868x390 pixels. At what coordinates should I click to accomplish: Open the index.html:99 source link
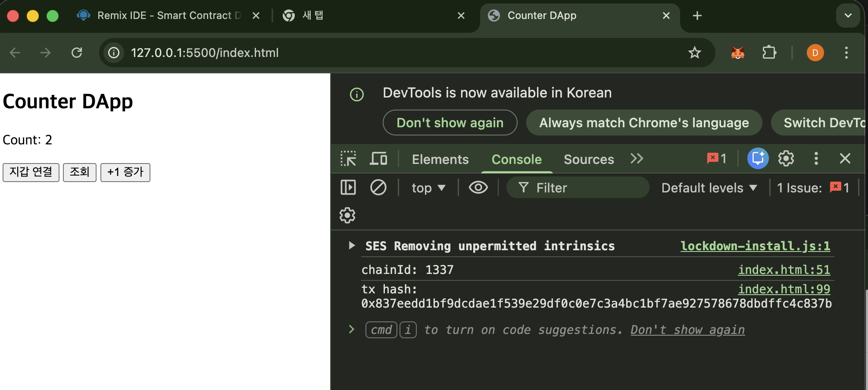pyautogui.click(x=784, y=289)
